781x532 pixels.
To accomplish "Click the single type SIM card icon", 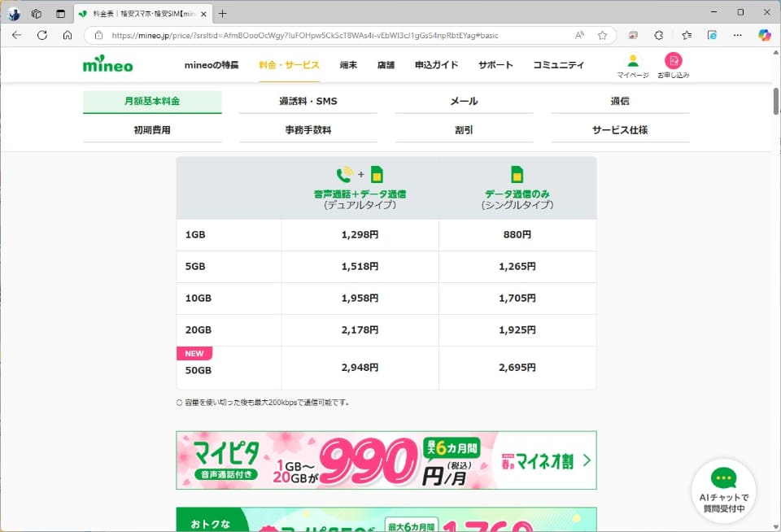I will 517,174.
